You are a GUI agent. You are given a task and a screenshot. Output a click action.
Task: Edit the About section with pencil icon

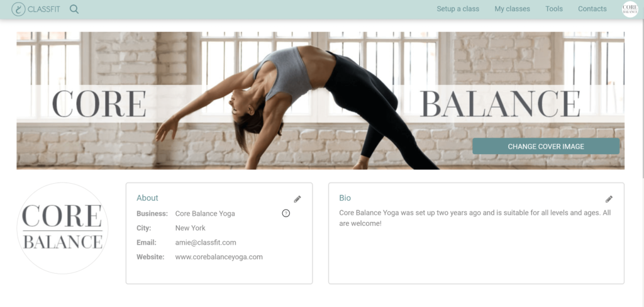click(x=297, y=199)
